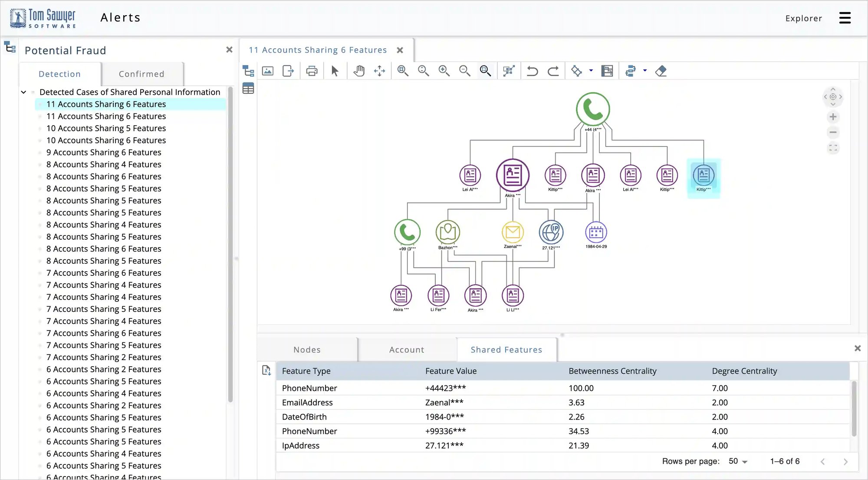Click the zoom in magnifier icon
This screenshot has width=868, height=480.
pyautogui.click(x=444, y=71)
